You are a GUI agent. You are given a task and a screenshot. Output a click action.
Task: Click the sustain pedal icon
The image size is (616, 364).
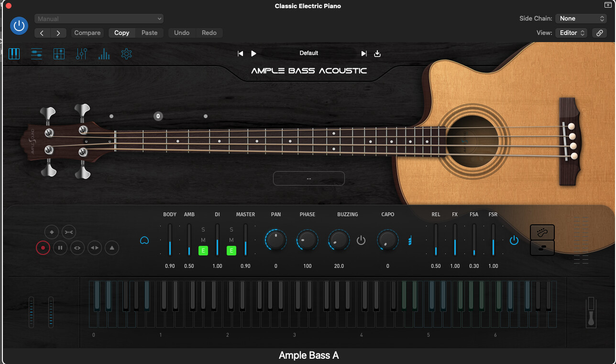(592, 312)
